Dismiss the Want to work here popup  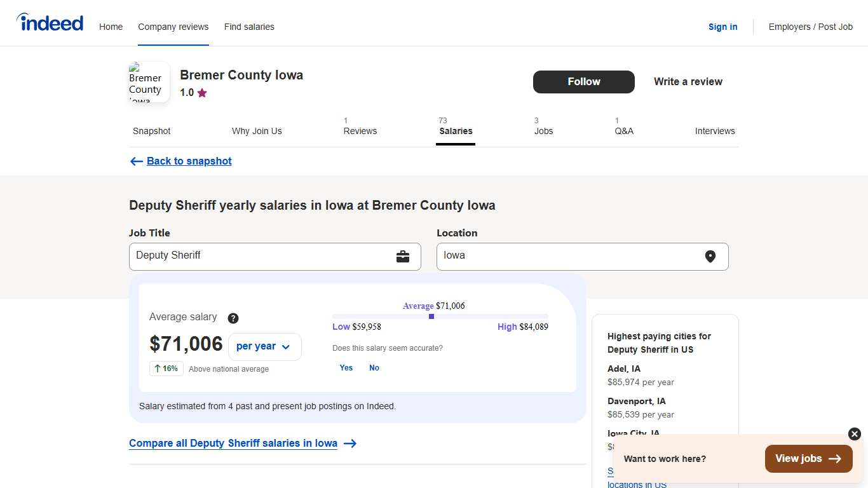(853, 434)
